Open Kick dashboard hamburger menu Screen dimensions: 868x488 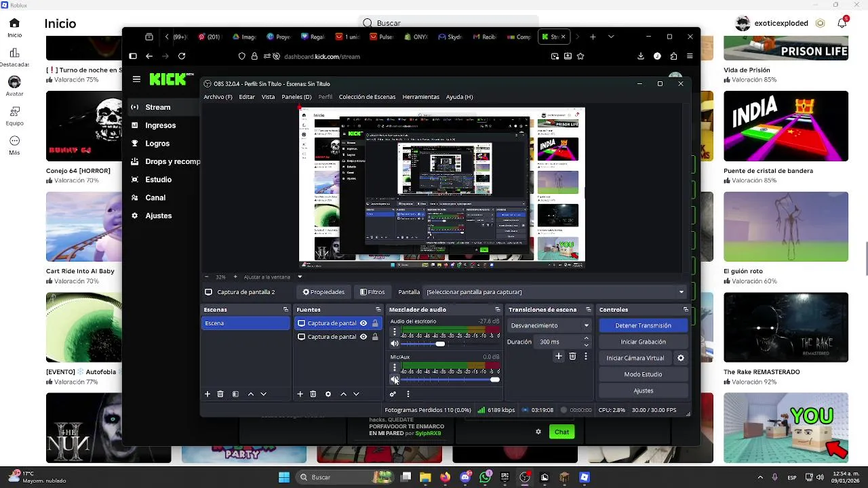pos(136,79)
